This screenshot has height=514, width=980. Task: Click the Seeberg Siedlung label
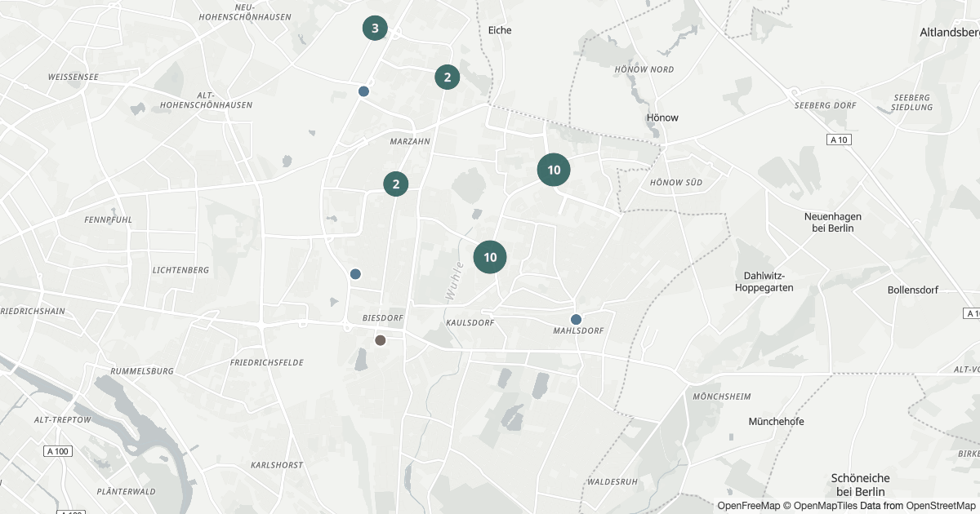click(x=912, y=102)
